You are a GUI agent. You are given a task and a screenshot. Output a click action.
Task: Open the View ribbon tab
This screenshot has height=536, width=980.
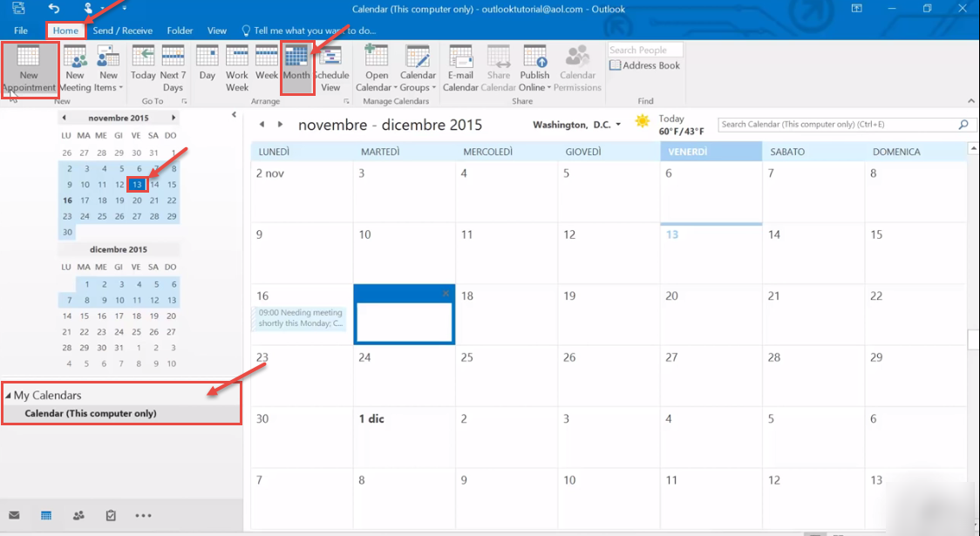click(x=217, y=31)
